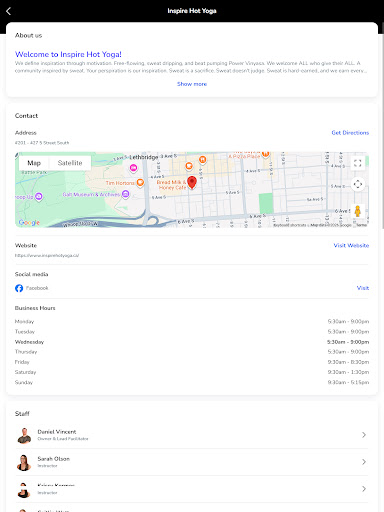Switch map to Satellite view
The image size is (384, 512).
(x=70, y=163)
